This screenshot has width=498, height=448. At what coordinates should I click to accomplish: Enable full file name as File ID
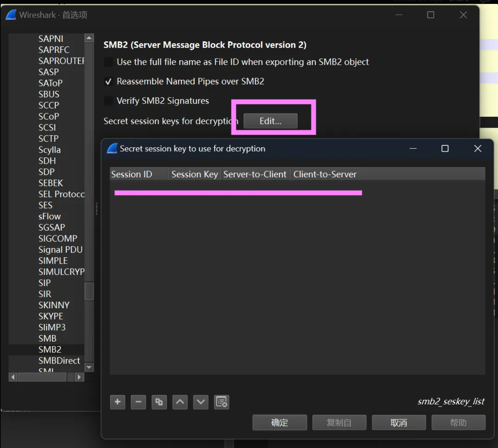pyautogui.click(x=108, y=62)
